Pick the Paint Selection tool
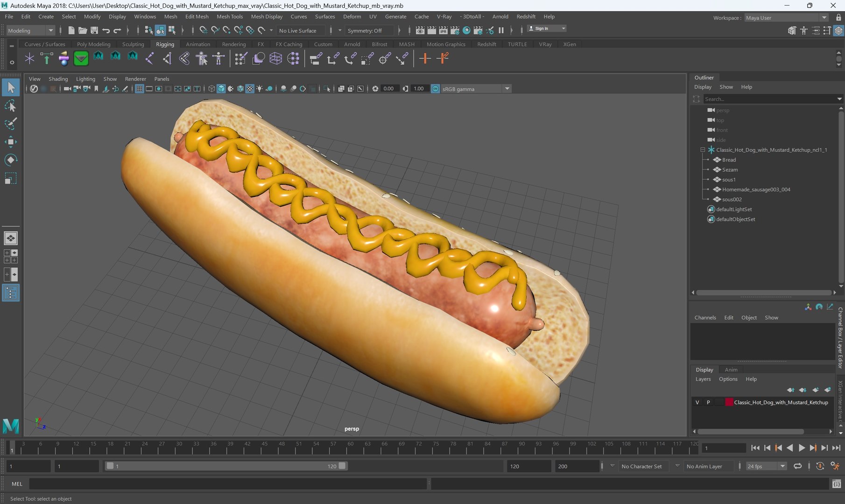 10,124
